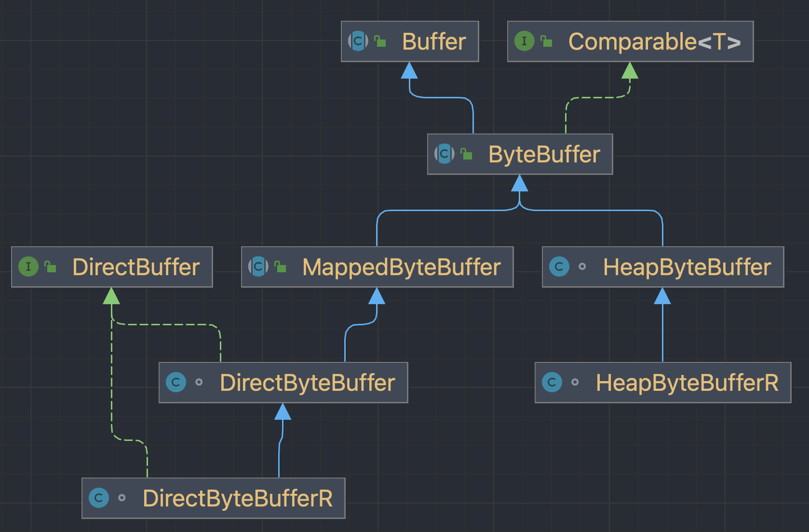Select the MappedByteBuffer node label
The width and height of the screenshot is (809, 532).
(402, 267)
